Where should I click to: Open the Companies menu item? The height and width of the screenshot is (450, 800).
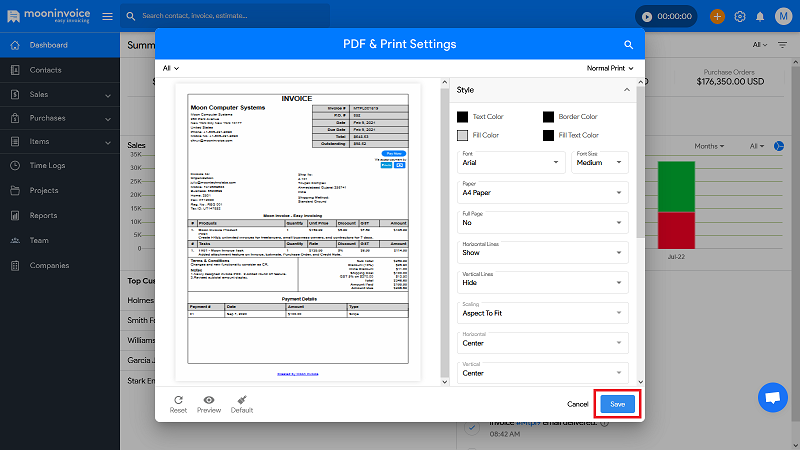click(60, 265)
